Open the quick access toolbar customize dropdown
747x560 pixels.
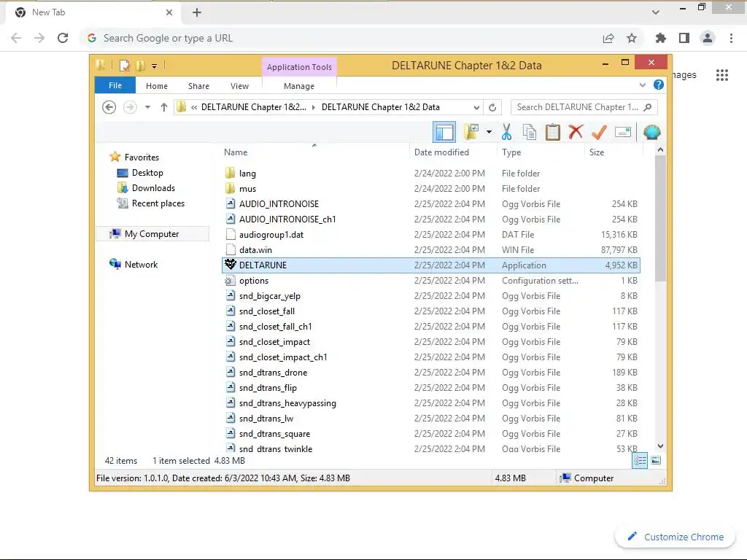pyautogui.click(x=155, y=66)
